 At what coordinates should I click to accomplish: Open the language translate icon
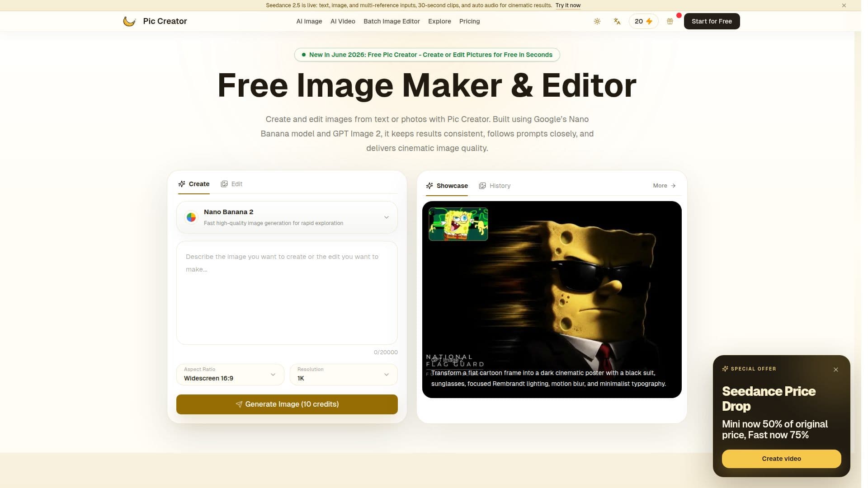click(x=617, y=21)
